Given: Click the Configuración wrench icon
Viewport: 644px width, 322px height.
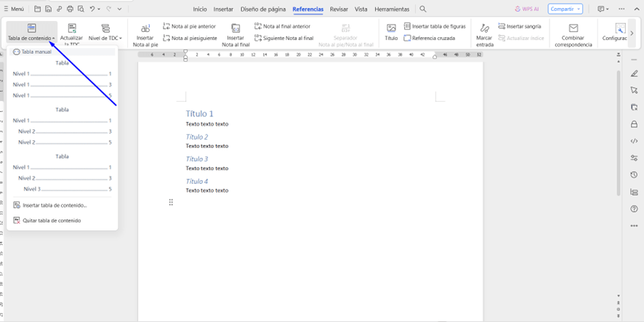Looking at the screenshot, I should pos(619,28).
